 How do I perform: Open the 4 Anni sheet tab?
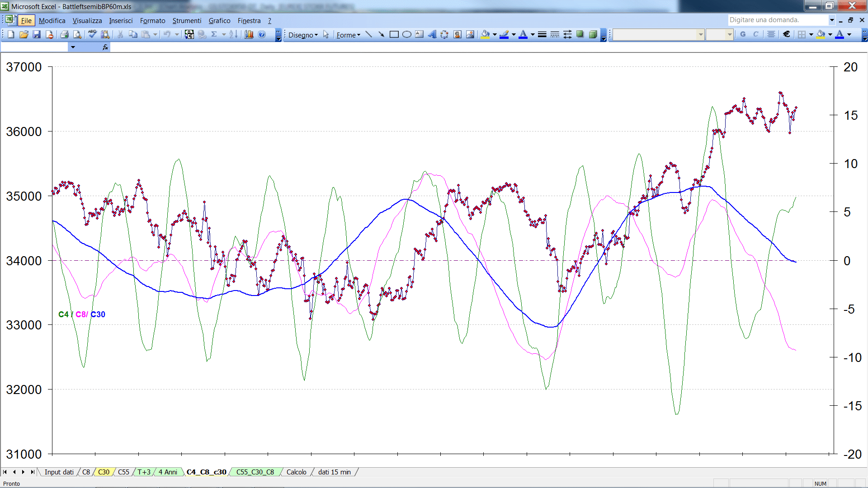(x=168, y=472)
